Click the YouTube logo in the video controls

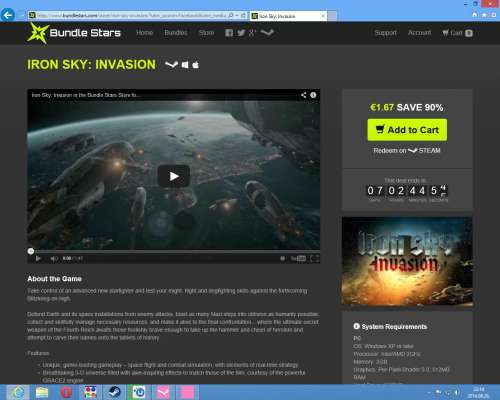(298, 259)
